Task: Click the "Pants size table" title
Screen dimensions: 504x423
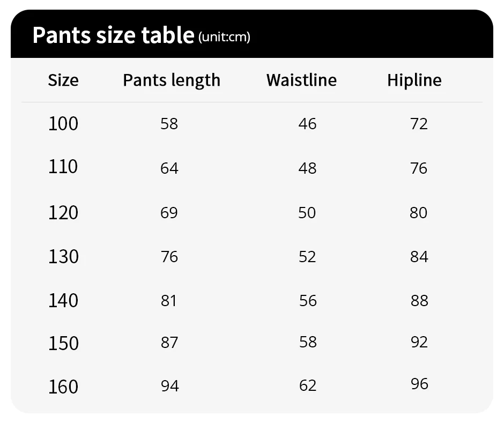Action: [x=113, y=35]
